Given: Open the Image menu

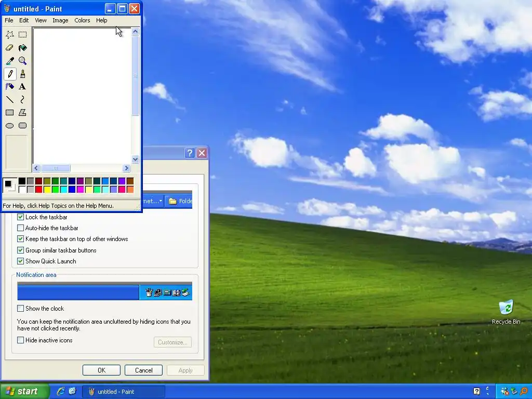Looking at the screenshot, I should point(60,20).
